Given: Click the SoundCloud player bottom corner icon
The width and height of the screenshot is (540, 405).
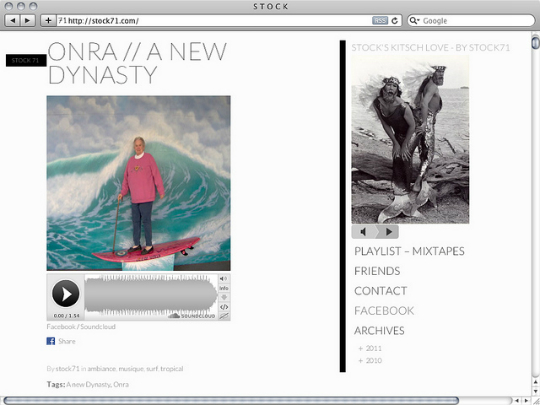Looking at the screenshot, I should pyautogui.click(x=224, y=316).
